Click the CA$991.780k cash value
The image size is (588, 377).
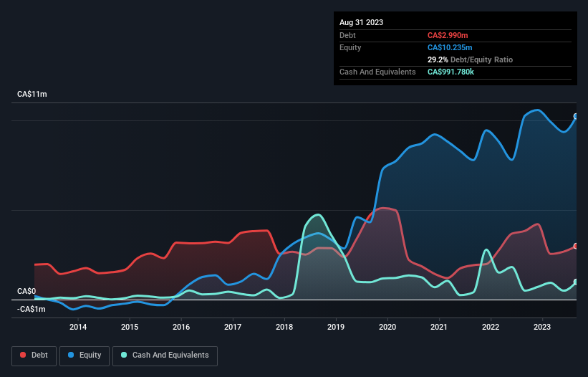[x=450, y=72]
